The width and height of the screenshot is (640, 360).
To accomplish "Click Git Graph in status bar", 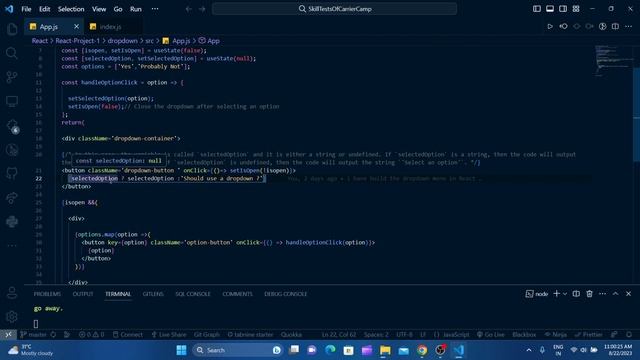I will (207, 334).
